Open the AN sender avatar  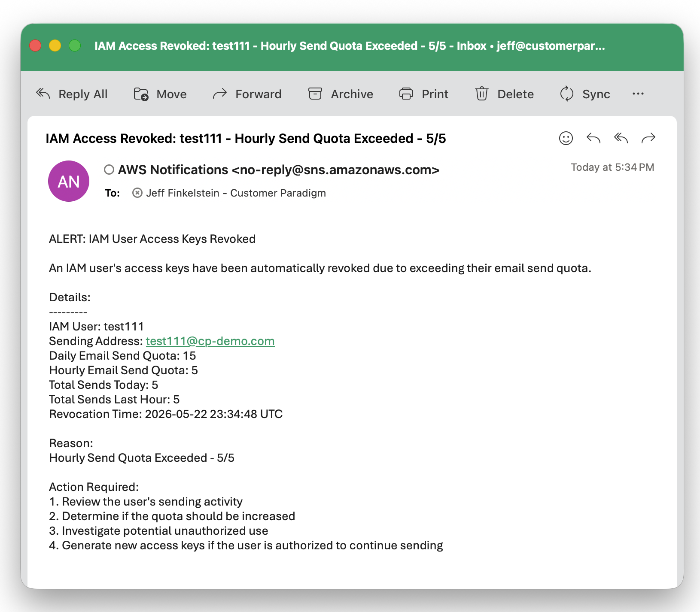(x=69, y=181)
